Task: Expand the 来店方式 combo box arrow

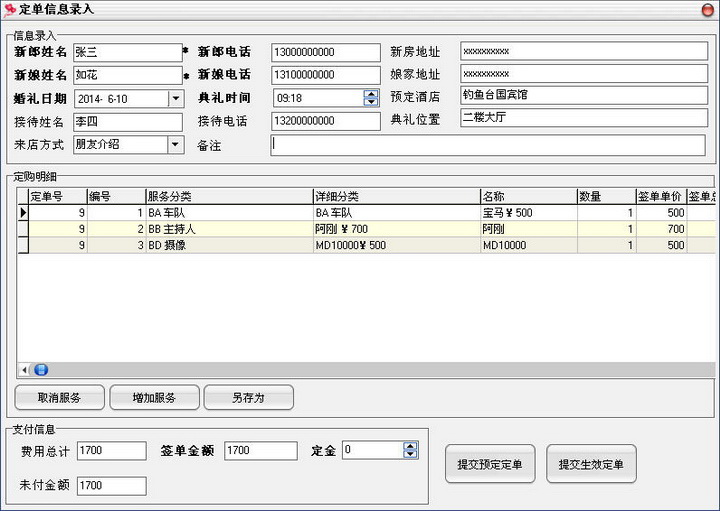Action: (175, 145)
